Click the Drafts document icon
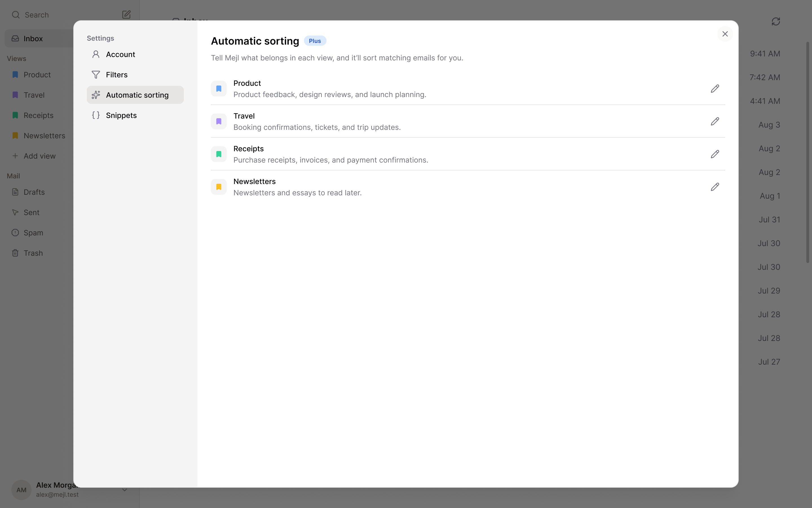Image resolution: width=812 pixels, height=508 pixels. [15, 192]
